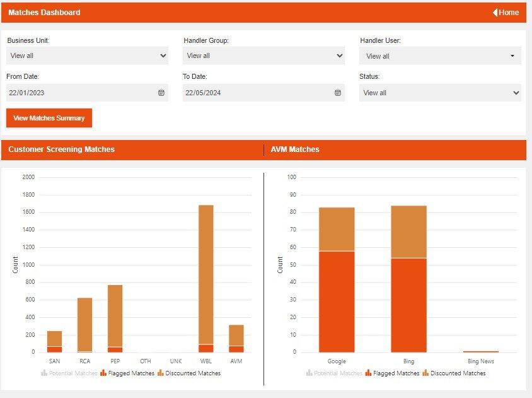Click the tall WBL bar in the screening chart

206,278
